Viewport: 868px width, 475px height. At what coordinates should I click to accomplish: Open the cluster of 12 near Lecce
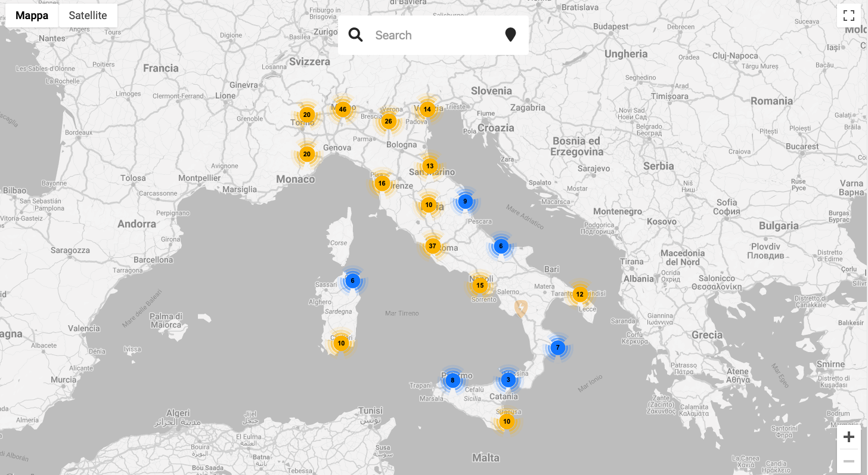point(579,294)
